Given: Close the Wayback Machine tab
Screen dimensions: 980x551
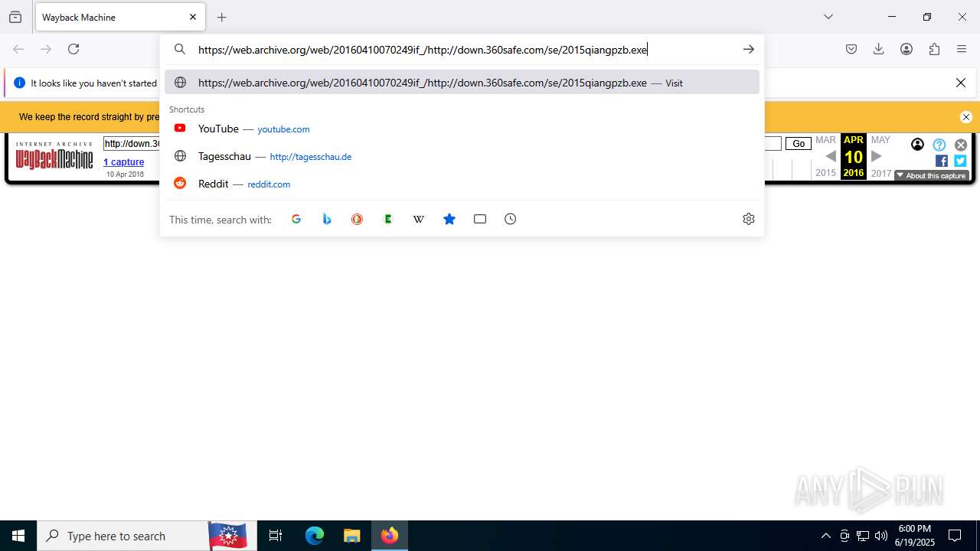Looking at the screenshot, I should tap(193, 17).
